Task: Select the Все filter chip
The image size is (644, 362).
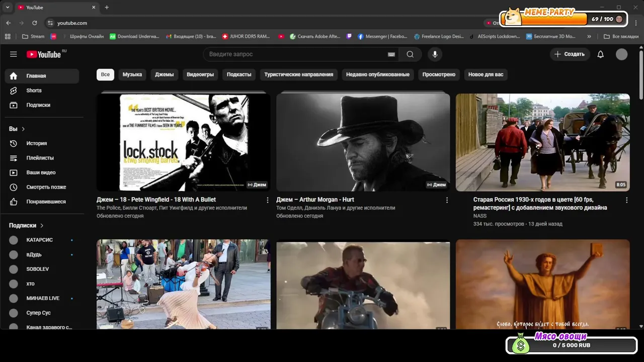Action: click(105, 74)
